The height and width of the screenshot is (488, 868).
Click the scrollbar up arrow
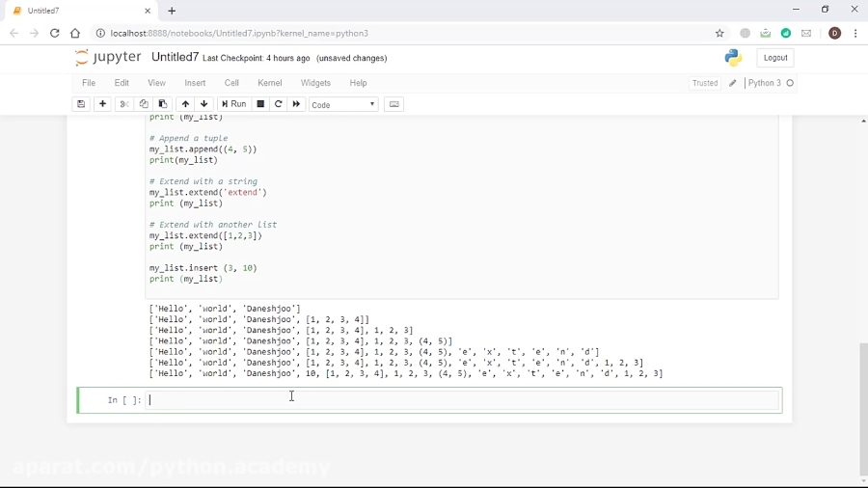(863, 121)
